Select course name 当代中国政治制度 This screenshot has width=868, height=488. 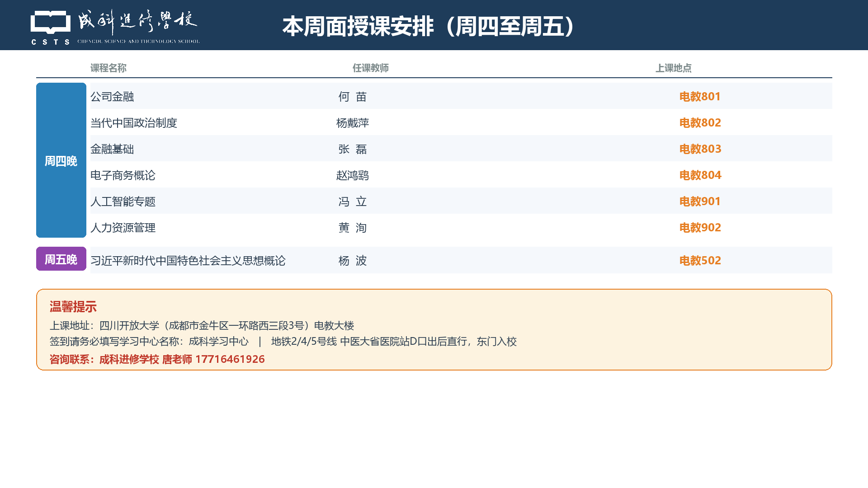pyautogui.click(x=134, y=123)
